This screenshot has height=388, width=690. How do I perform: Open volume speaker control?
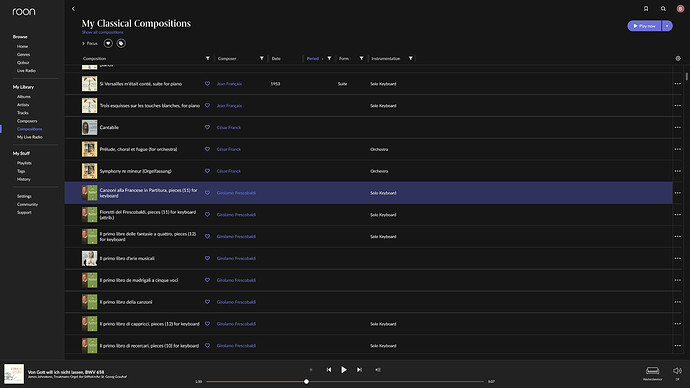tap(677, 370)
